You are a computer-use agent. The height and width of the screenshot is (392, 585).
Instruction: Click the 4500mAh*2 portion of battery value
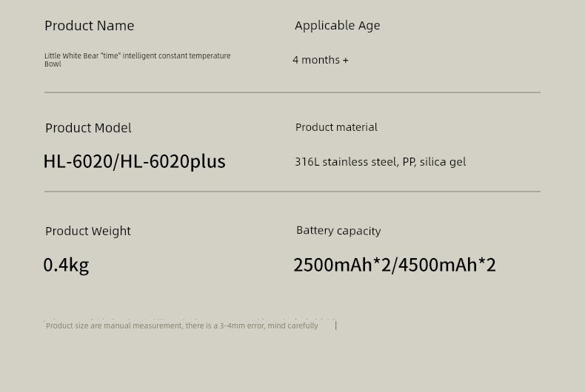[447, 265]
